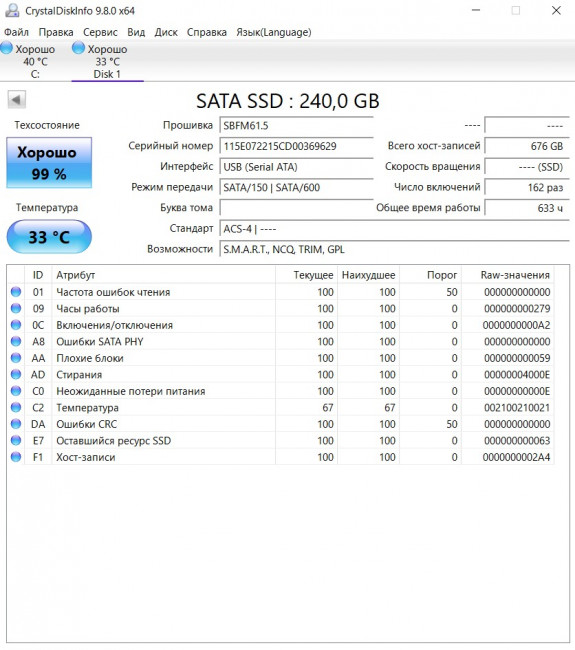The height and width of the screenshot is (650, 575).
Task: Click the Наихудшее column header
Action: (368, 275)
